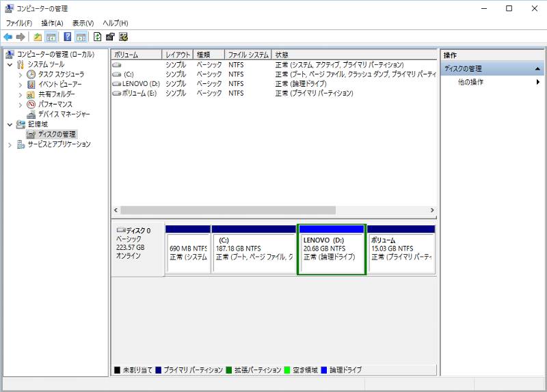547x392 pixels.
Task: Select ディスクの管理 in the tree
Action: coord(57,134)
